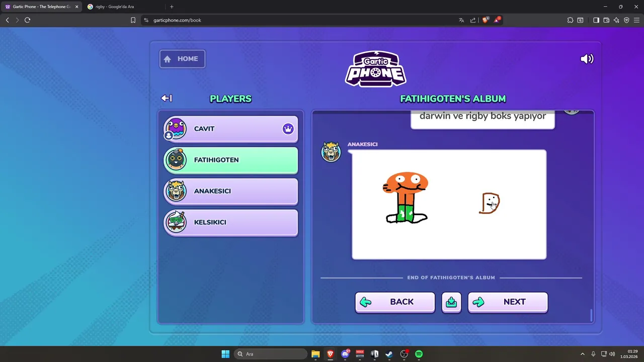Open tab search icon in toolbar
Image resolution: width=644 pixels, height=362 pixels.
point(580,20)
